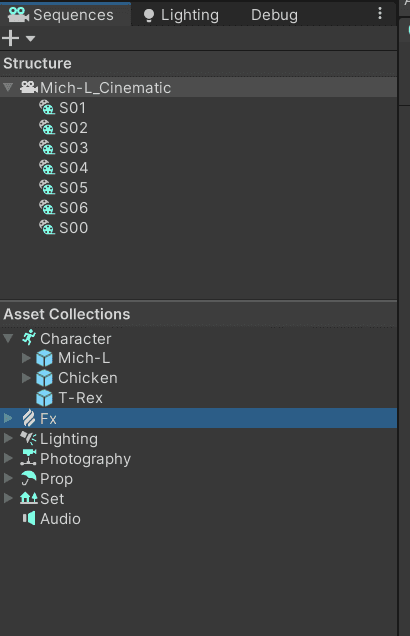Collapse the Character asset collection

click(x=8, y=338)
